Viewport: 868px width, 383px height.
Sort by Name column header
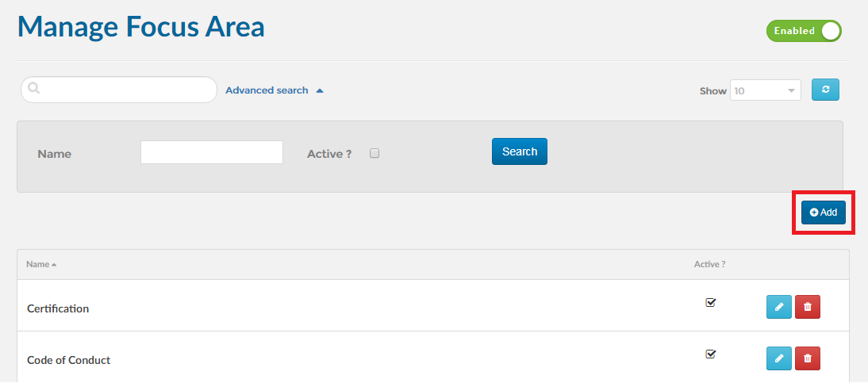coord(37,264)
